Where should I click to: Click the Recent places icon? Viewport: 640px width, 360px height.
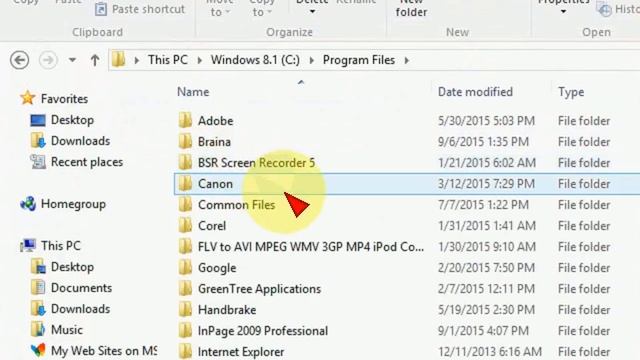[38, 162]
